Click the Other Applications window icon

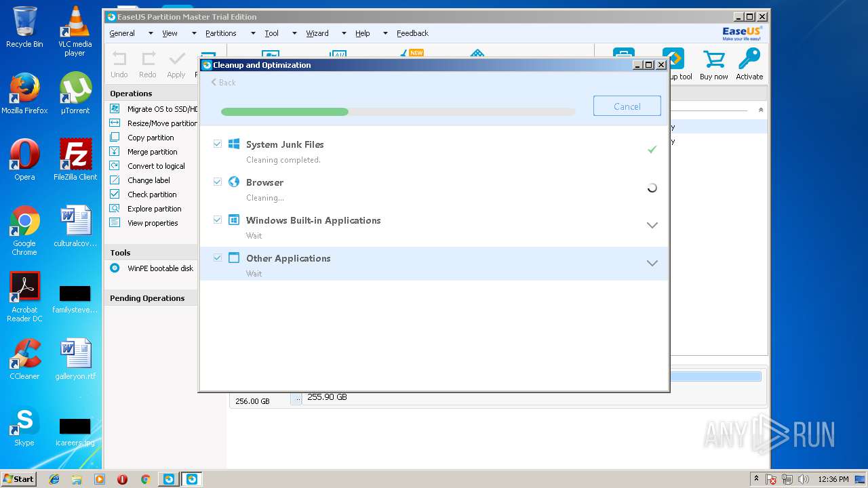(x=234, y=258)
